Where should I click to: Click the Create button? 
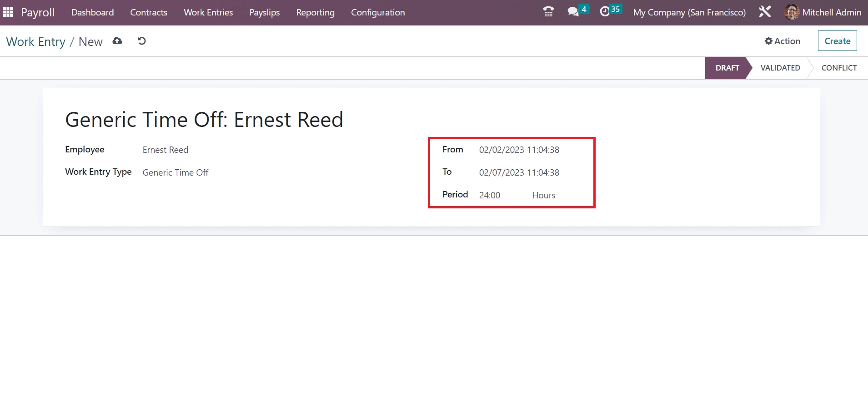tap(837, 41)
